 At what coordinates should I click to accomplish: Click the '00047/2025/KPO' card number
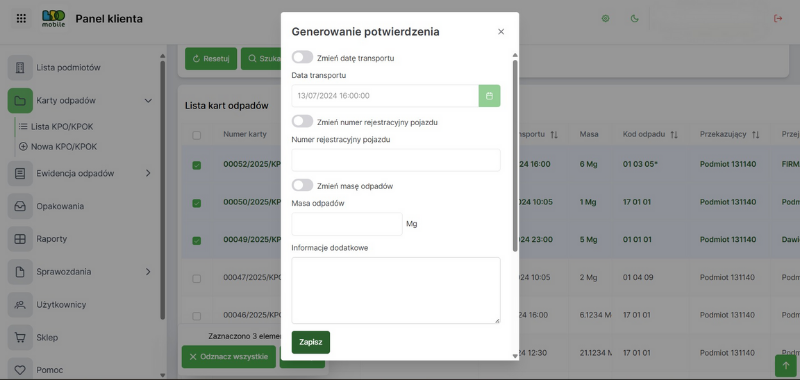[x=252, y=277]
